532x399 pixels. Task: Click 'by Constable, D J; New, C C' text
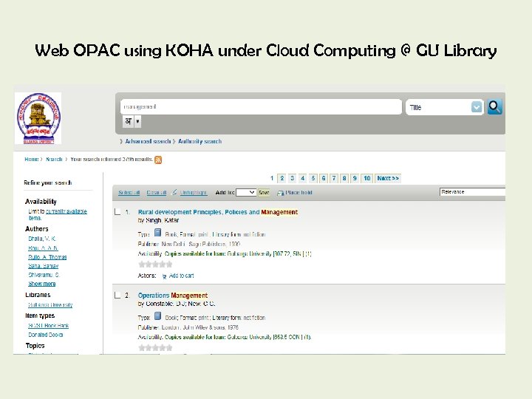point(177,304)
